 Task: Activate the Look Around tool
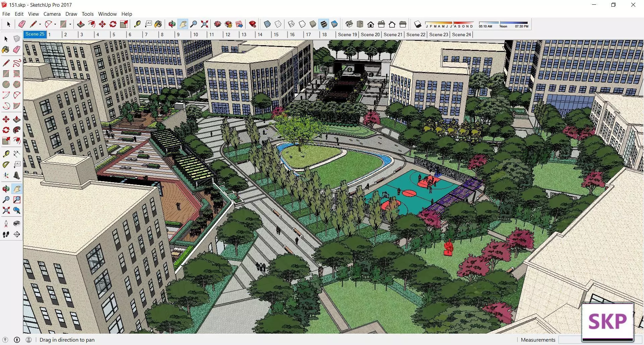(x=17, y=223)
